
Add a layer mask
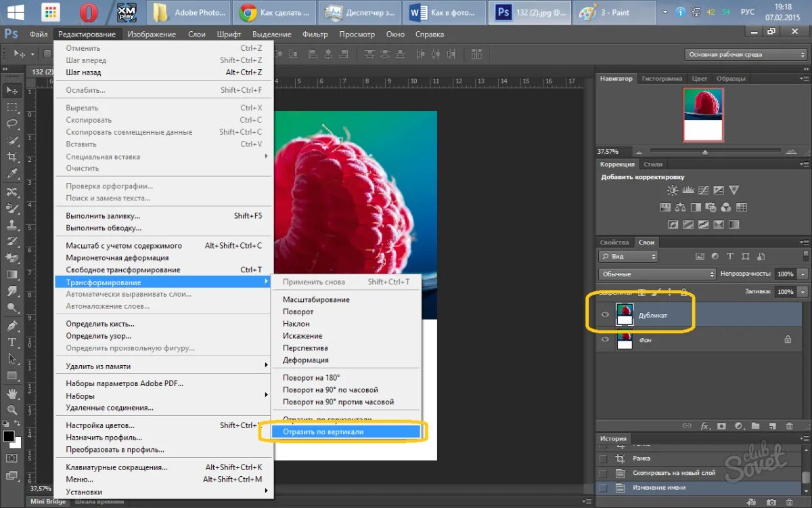pyautogui.click(x=721, y=426)
